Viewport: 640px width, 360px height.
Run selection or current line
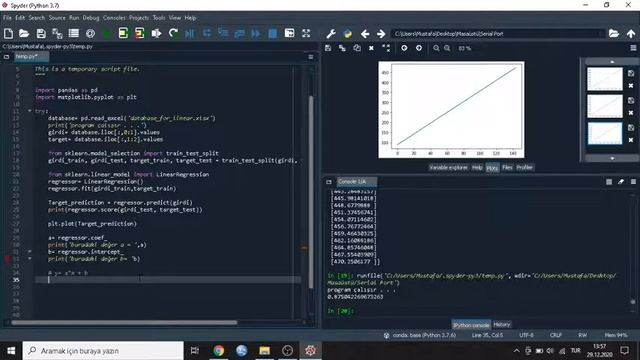[156, 33]
